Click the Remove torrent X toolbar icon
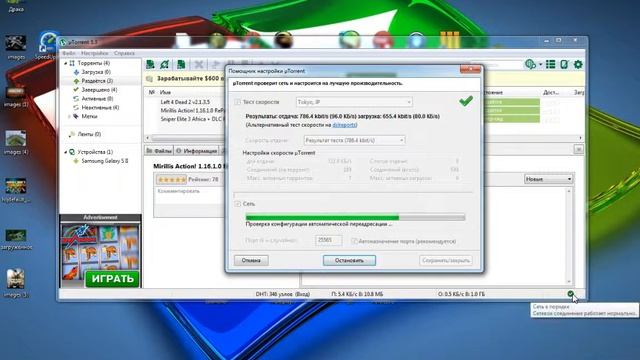 click(199, 64)
